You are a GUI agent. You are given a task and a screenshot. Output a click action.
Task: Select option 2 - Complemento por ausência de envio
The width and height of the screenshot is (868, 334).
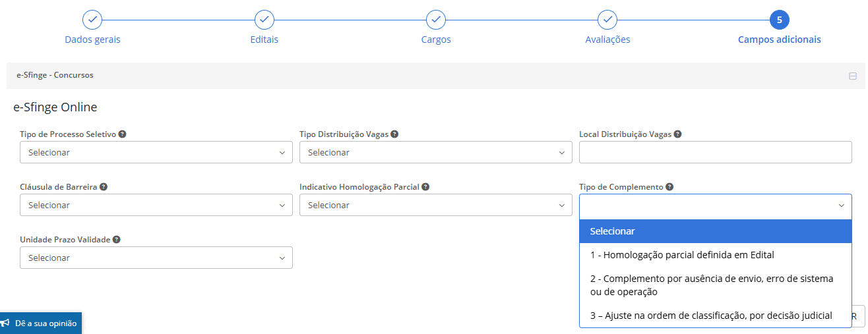(x=712, y=285)
